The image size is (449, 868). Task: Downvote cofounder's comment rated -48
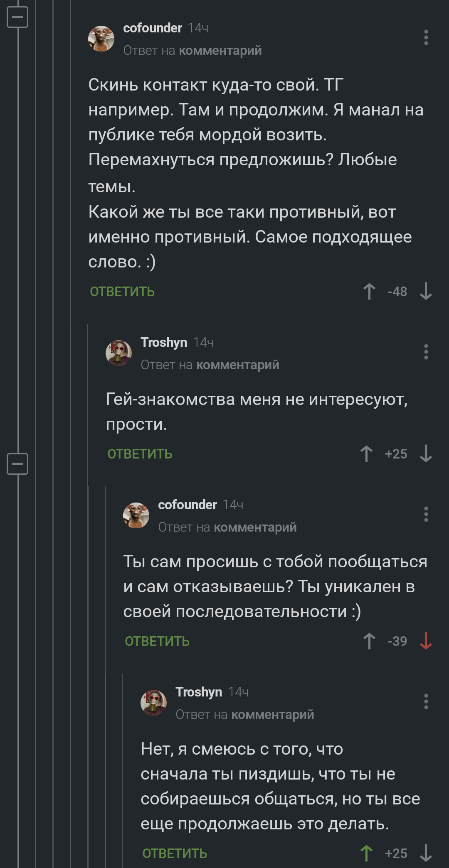[426, 291]
